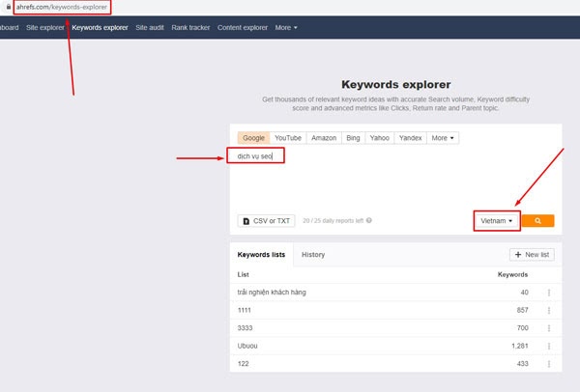This screenshot has height=392, width=580.
Task: Expand the Vietnam country dropdown
Action: pyautogui.click(x=497, y=221)
